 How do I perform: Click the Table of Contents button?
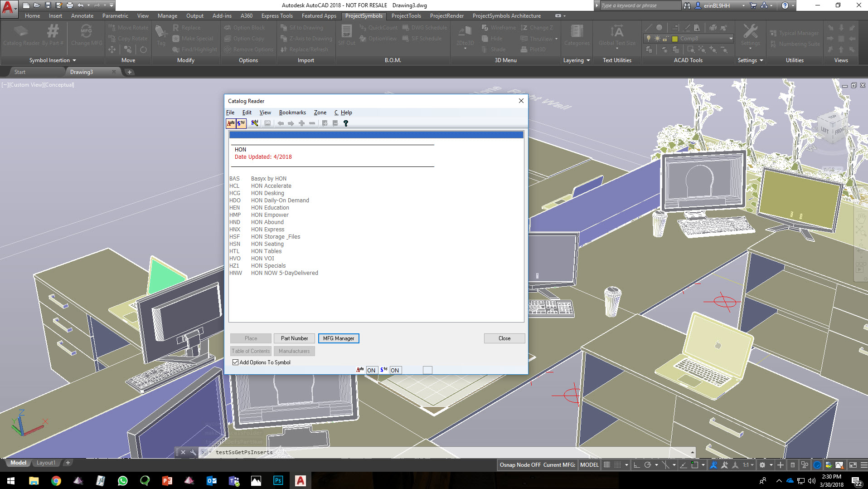coord(251,351)
